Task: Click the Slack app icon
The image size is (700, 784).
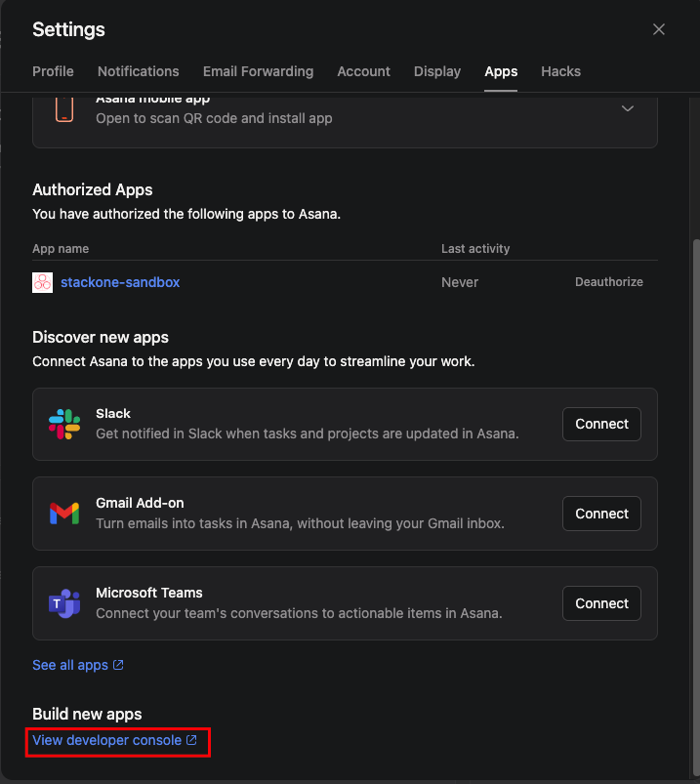Action: click(65, 424)
